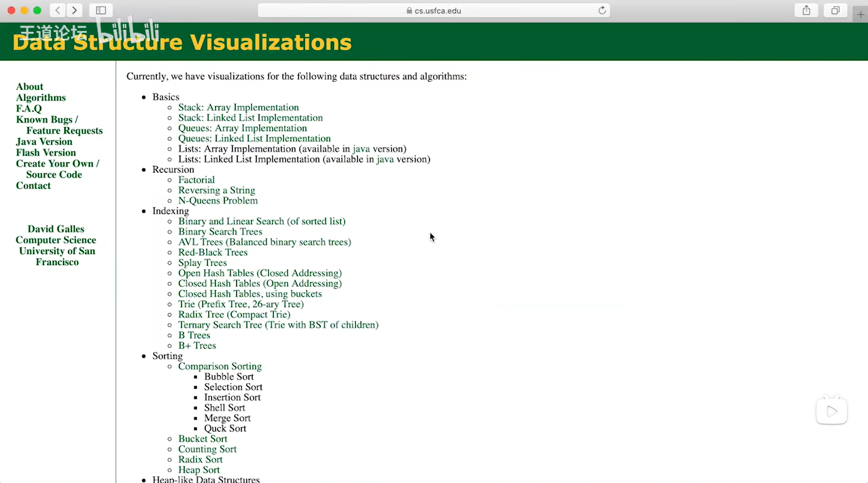Click the Bubble Sort list item
This screenshot has width=868, height=483.
coord(229,377)
